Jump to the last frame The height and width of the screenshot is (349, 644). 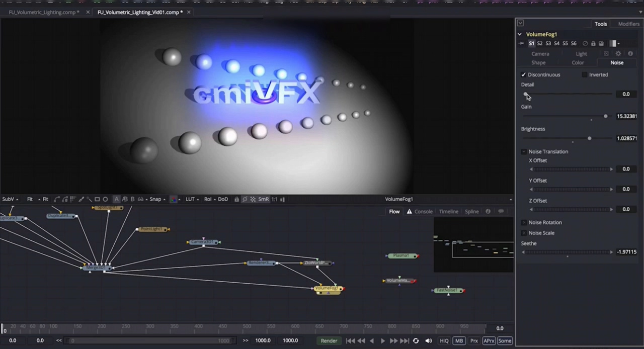tap(405, 341)
